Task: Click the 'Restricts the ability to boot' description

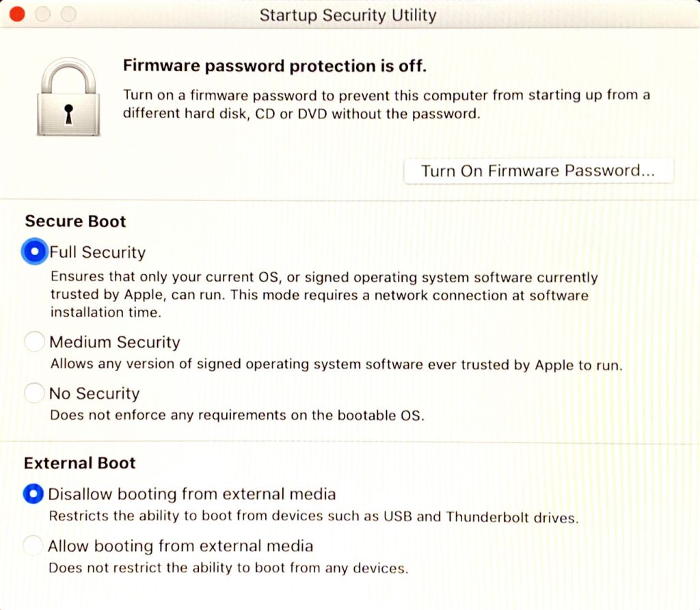Action: click(x=313, y=517)
